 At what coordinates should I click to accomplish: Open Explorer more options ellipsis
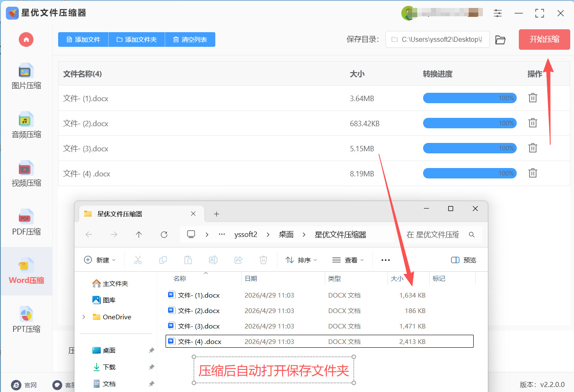pos(385,260)
